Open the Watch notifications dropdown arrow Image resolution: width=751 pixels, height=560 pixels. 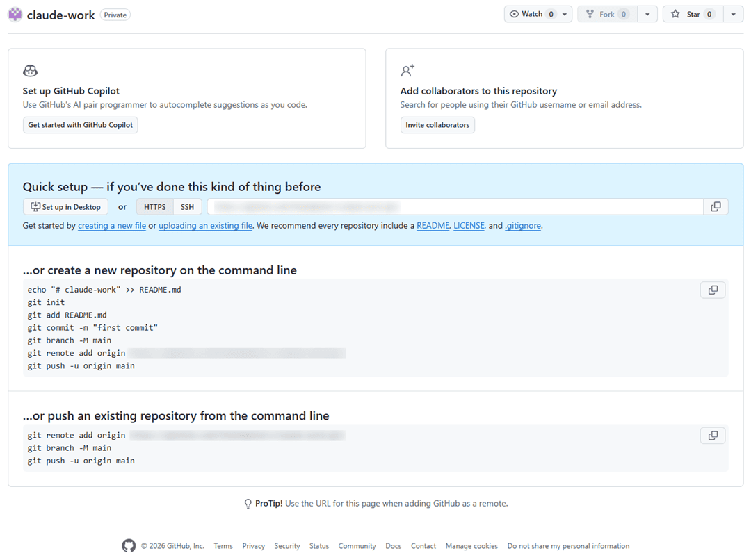pos(565,14)
